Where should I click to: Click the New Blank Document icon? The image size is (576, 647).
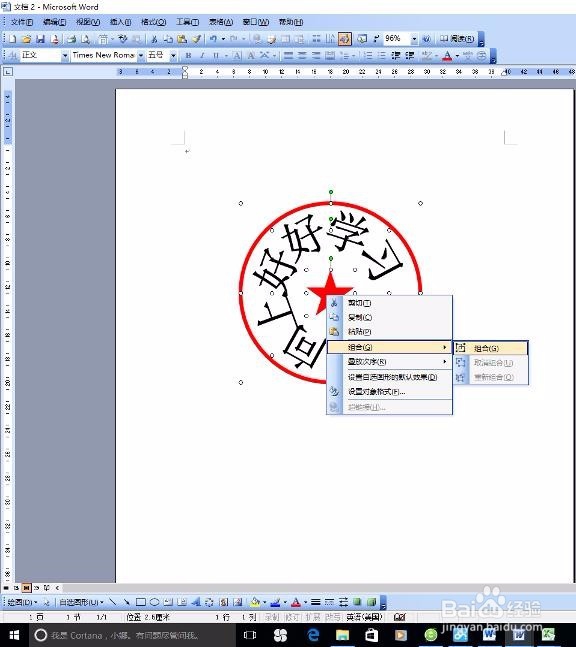point(12,39)
